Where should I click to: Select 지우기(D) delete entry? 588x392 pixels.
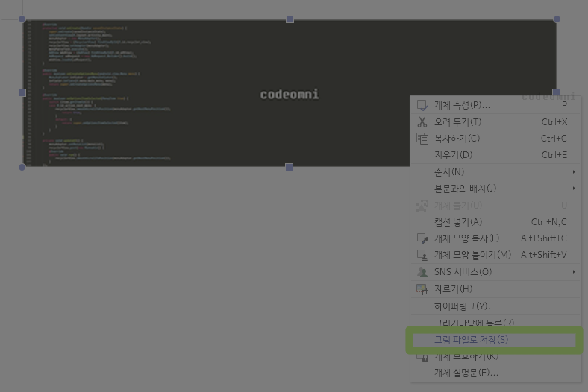(x=495, y=154)
